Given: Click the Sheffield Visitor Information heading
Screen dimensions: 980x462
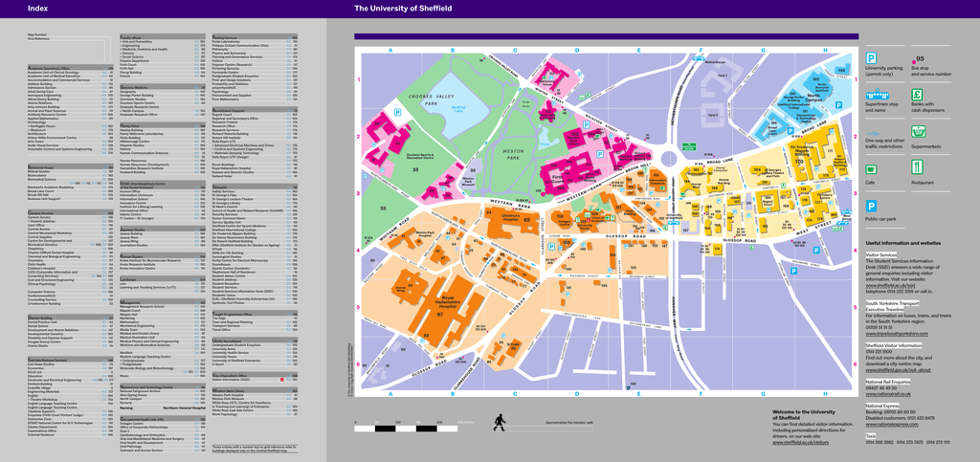Looking at the screenshot, I should (x=893, y=344).
